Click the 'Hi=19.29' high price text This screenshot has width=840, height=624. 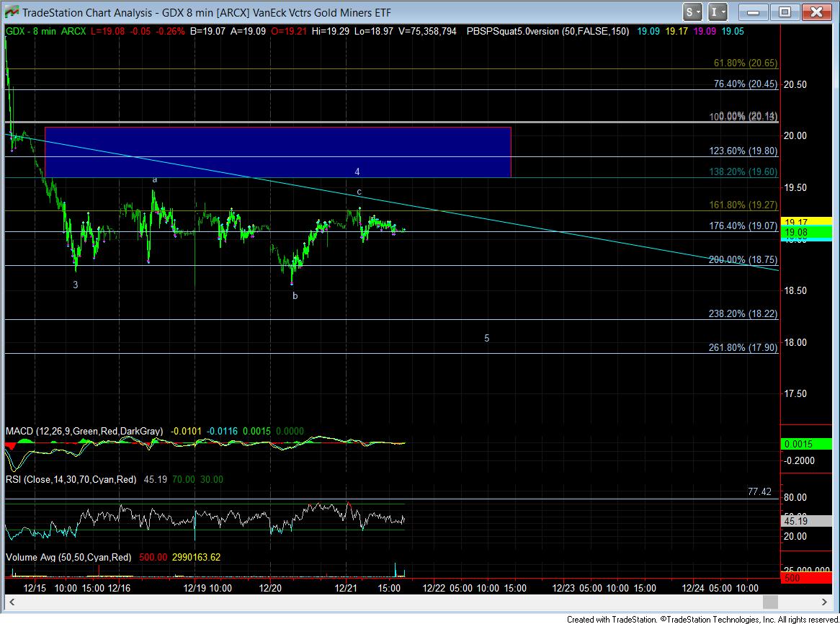pos(330,32)
